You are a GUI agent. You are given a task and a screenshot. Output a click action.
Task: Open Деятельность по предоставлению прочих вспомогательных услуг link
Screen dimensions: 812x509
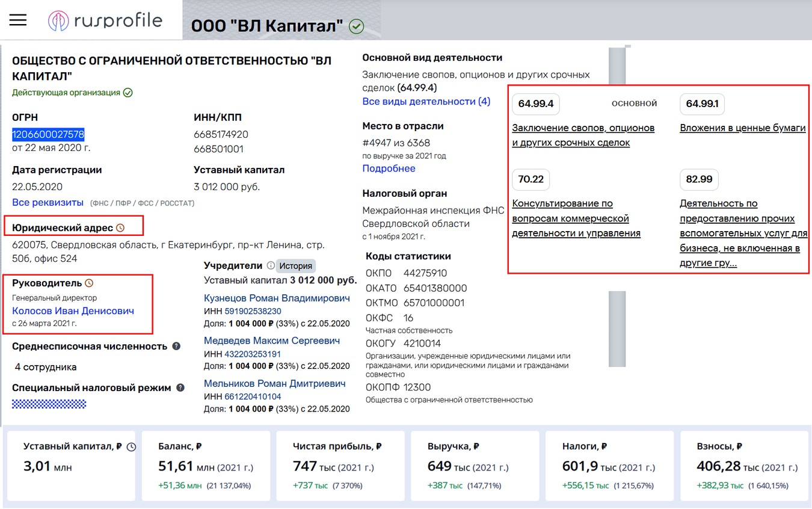click(743, 233)
